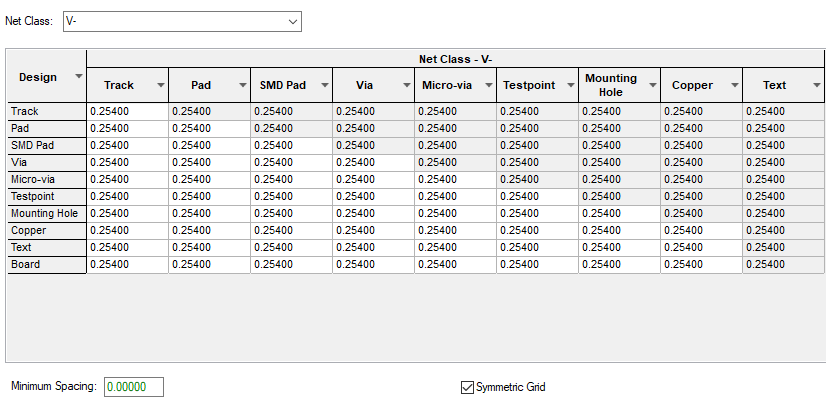Click the Via row Via column cell

373,163
